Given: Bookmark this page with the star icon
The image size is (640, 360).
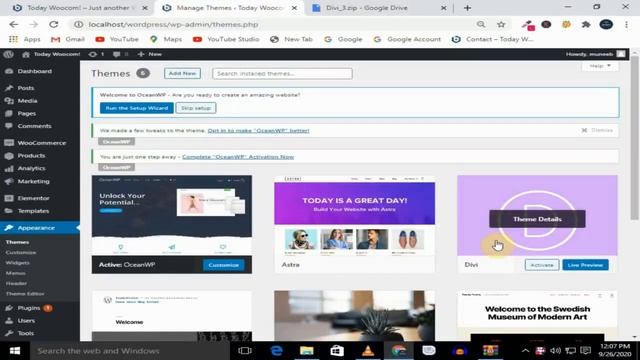Looking at the screenshot, I should [501, 24].
